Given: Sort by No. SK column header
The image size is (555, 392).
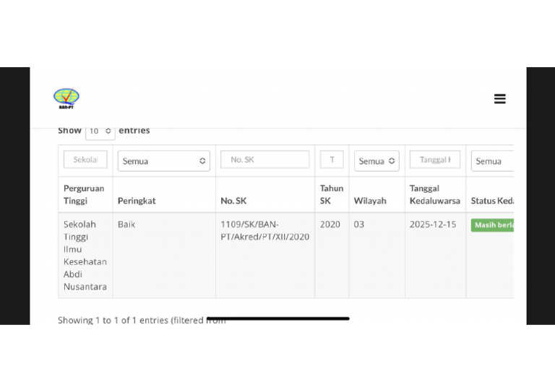Looking at the screenshot, I should (x=233, y=201).
